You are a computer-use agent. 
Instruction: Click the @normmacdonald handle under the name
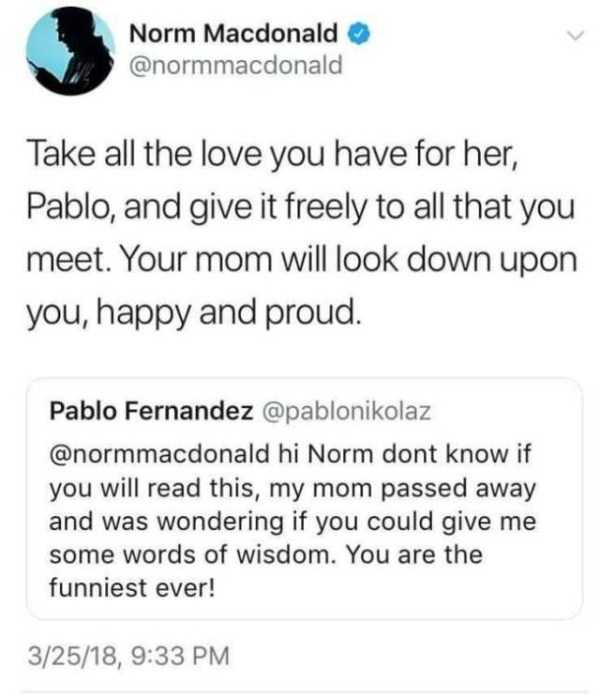click(236, 66)
